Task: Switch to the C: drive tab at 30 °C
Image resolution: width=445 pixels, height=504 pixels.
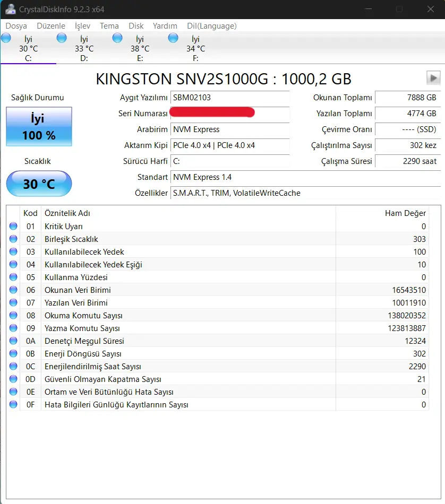Action: coord(28,48)
